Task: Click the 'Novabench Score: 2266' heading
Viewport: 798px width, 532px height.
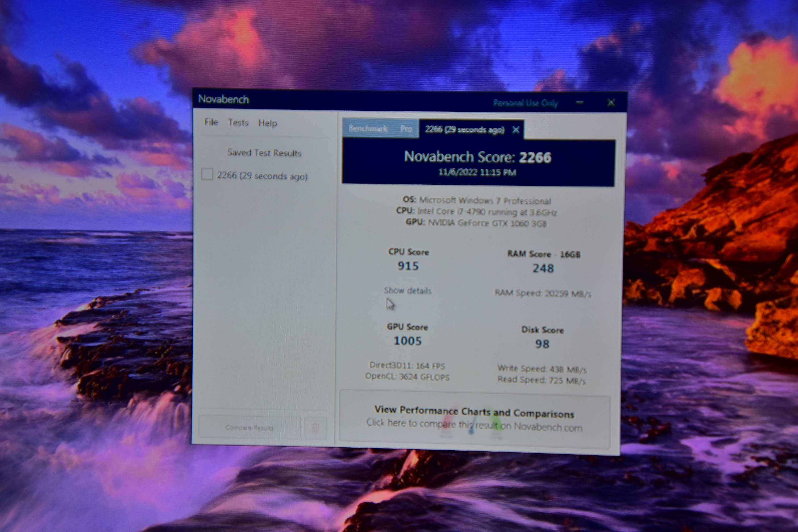Action: point(478,157)
